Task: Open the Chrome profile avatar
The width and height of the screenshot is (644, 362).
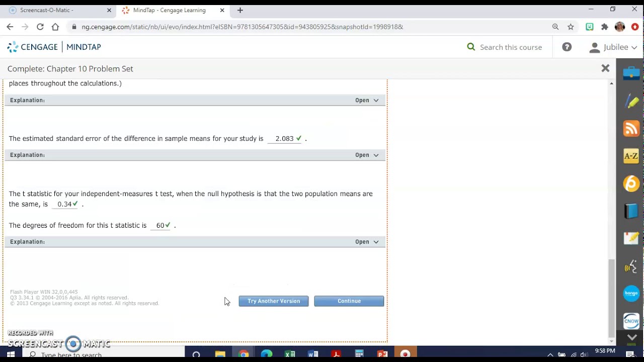Action: coord(620,27)
